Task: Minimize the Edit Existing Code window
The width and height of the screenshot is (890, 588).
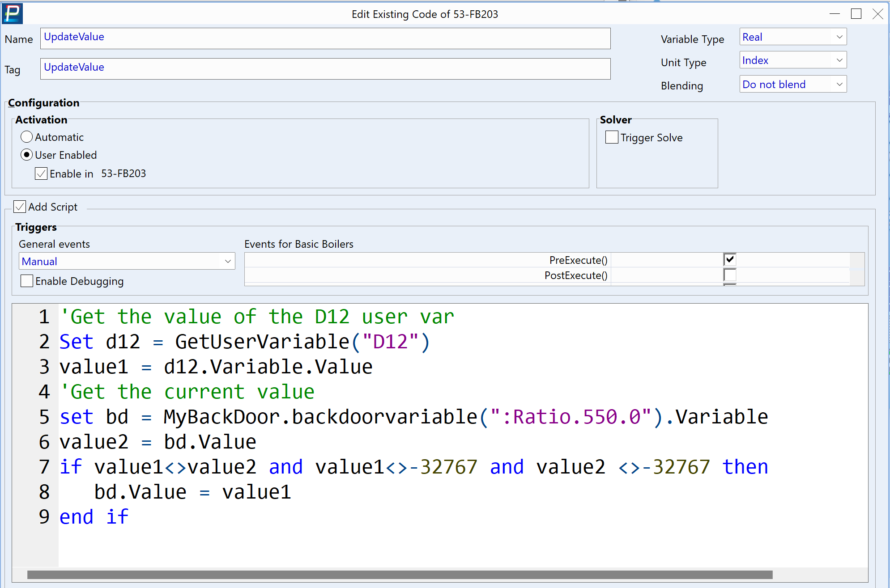Action: (835, 14)
